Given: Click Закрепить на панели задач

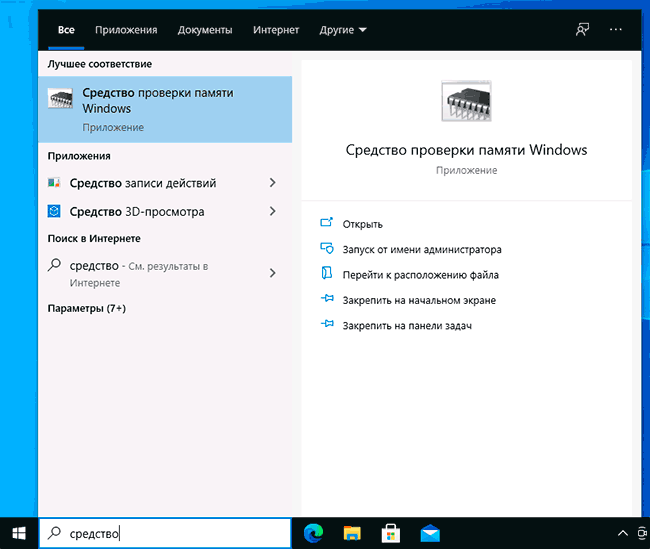Looking at the screenshot, I should click(x=407, y=326).
